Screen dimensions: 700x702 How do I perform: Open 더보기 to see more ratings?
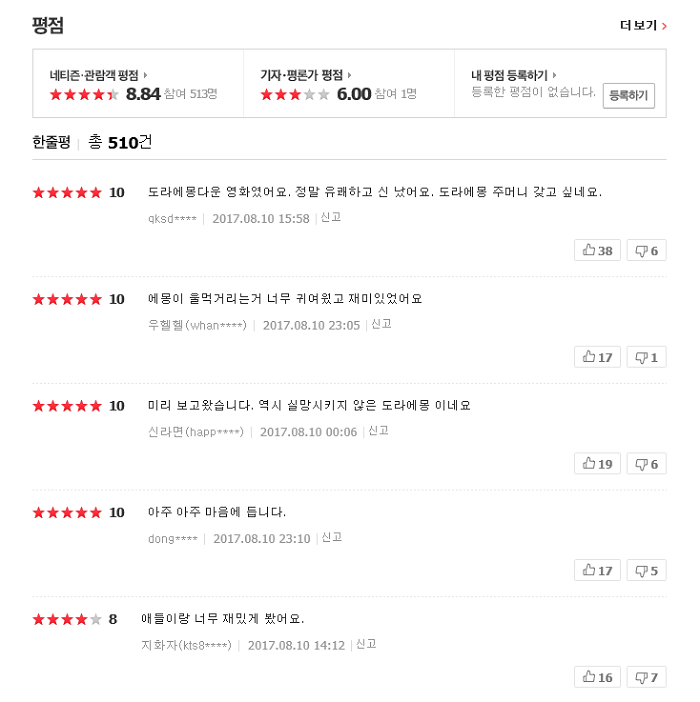643,26
